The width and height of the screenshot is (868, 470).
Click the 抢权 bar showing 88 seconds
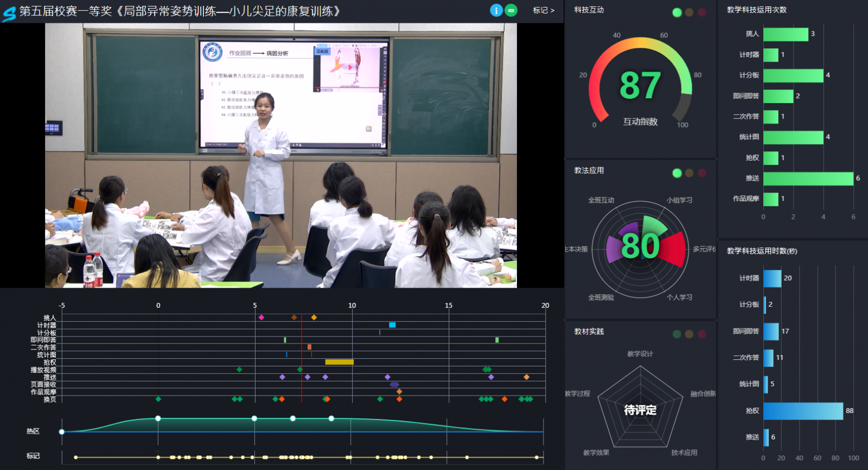pos(803,411)
